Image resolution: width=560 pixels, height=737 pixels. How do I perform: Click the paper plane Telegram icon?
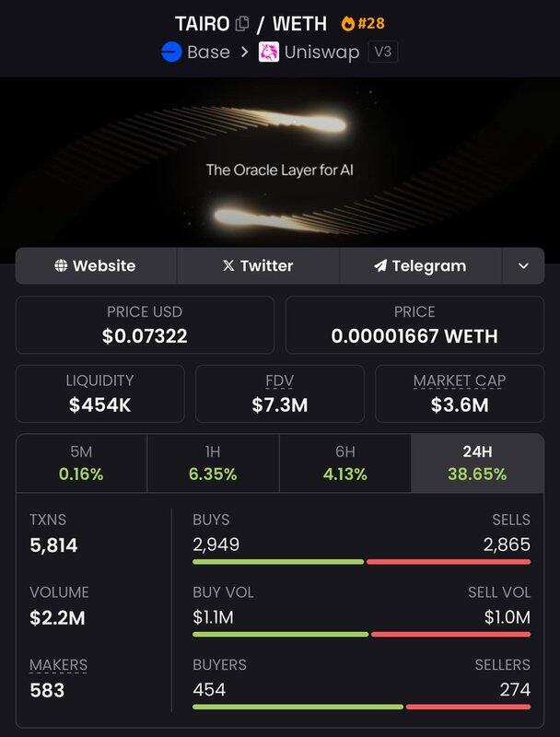click(x=379, y=266)
